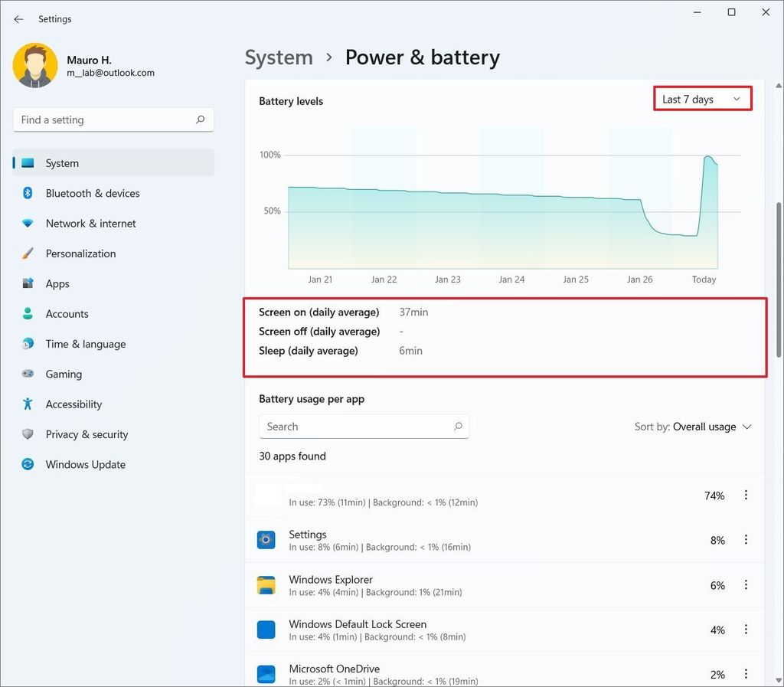784x687 pixels.
Task: Click the Privacy & security shield icon
Action: click(25, 434)
